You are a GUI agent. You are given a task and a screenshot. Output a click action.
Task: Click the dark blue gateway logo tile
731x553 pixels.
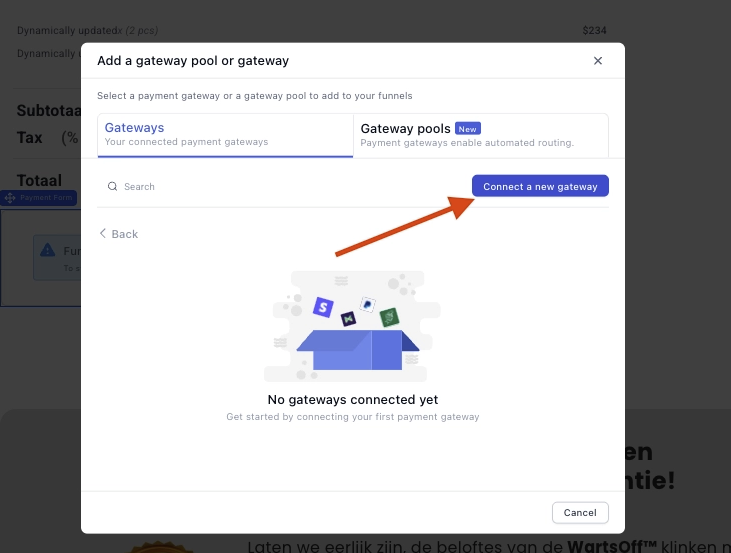click(x=349, y=319)
